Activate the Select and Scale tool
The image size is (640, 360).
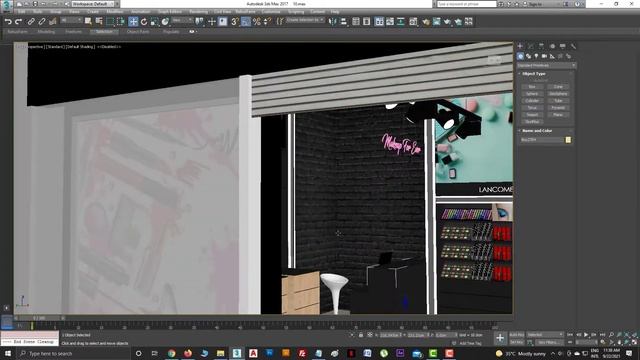[x=154, y=22]
